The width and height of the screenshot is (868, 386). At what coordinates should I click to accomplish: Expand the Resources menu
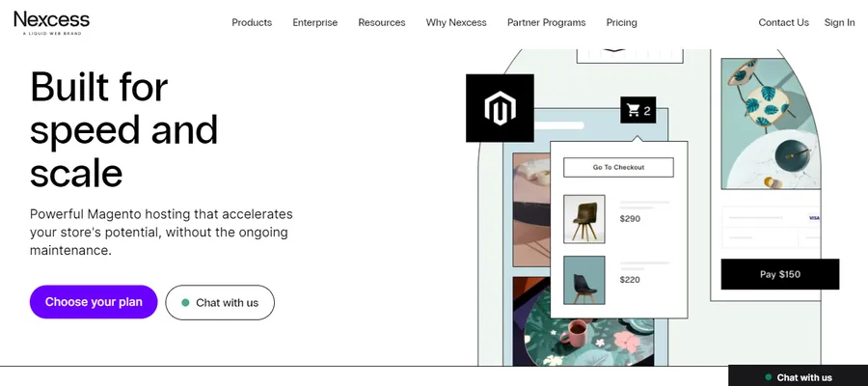(381, 22)
